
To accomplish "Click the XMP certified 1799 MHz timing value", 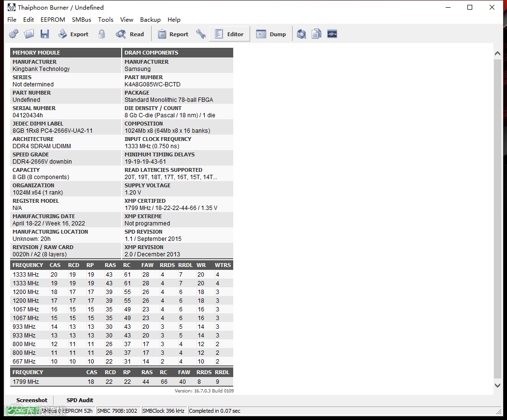I will point(171,208).
